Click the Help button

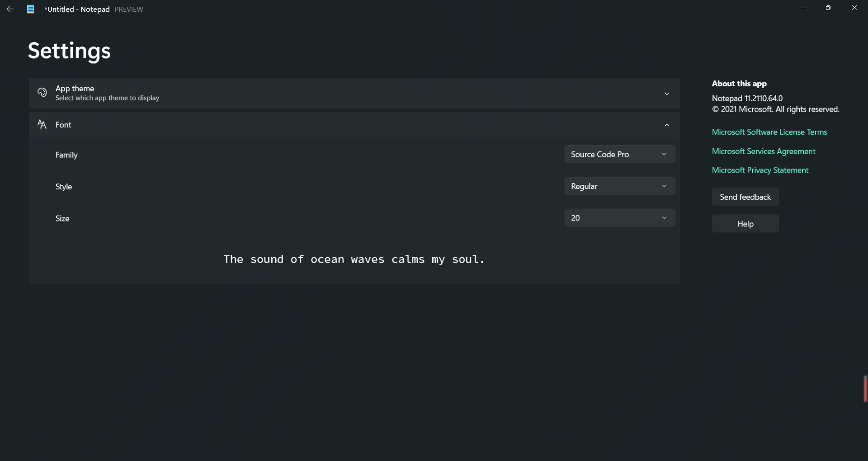pyautogui.click(x=745, y=224)
